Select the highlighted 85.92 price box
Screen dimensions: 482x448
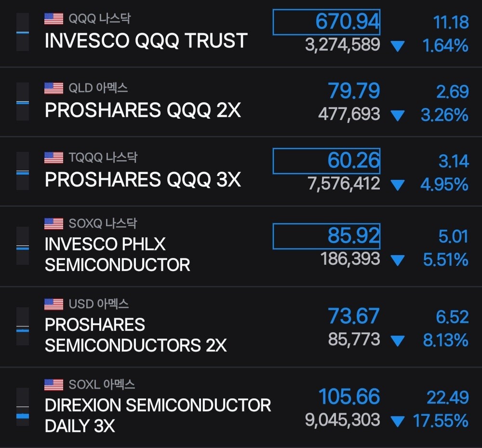coord(326,236)
